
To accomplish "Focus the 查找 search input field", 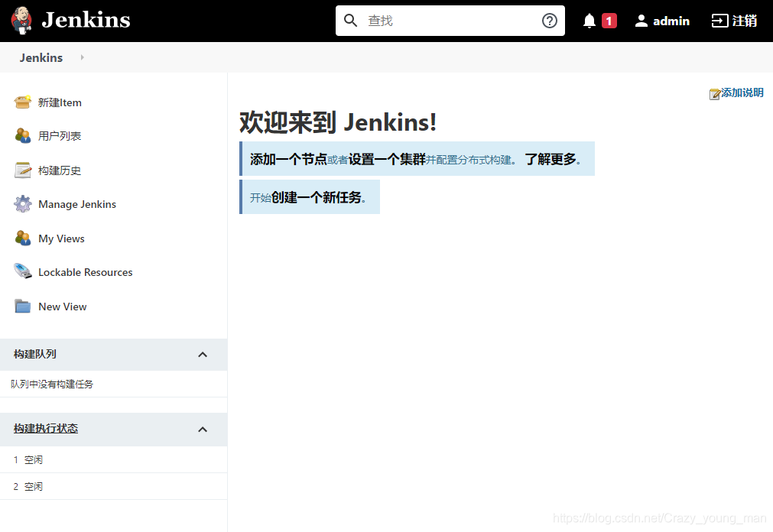I will 450,21.
